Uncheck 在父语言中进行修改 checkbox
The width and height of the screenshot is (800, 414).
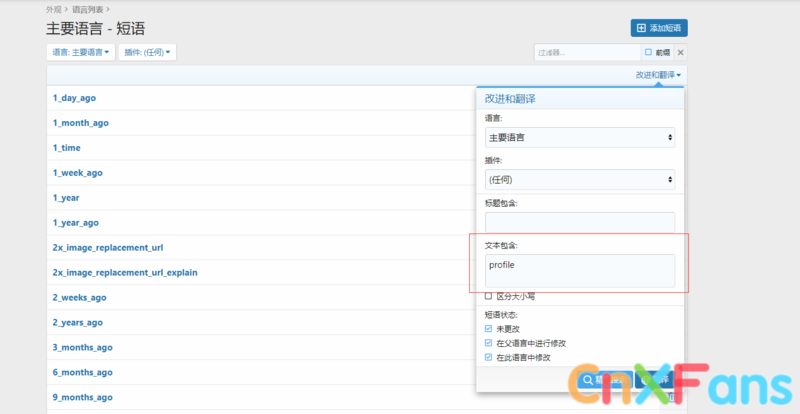(x=488, y=343)
